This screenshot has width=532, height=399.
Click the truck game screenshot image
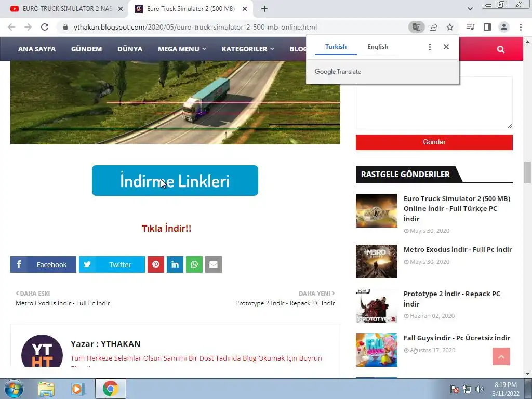[x=175, y=102]
